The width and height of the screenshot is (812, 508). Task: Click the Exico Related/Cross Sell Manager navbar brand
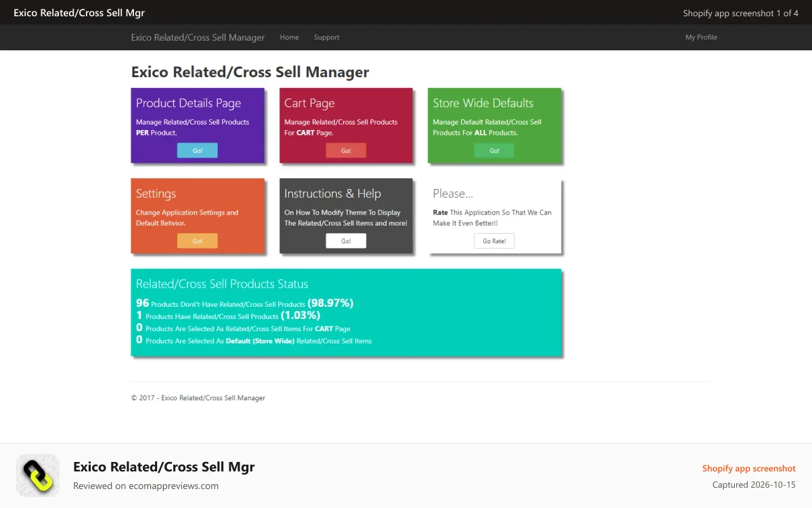(x=198, y=37)
